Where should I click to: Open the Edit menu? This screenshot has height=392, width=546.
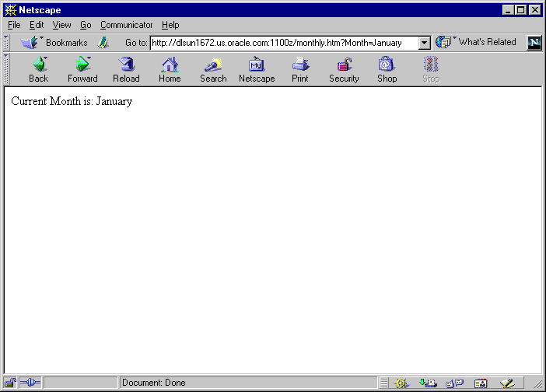37,25
